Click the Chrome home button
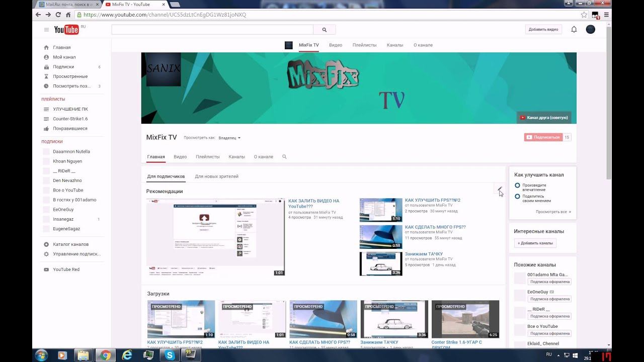The width and height of the screenshot is (644, 362). 68,15
